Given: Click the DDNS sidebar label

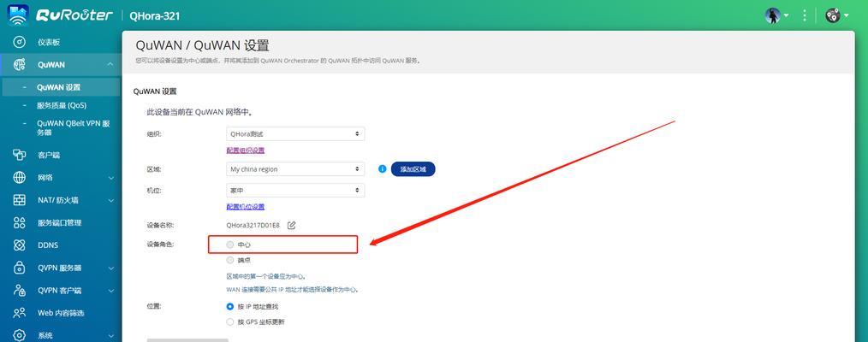Looking at the screenshot, I should click(48, 245).
